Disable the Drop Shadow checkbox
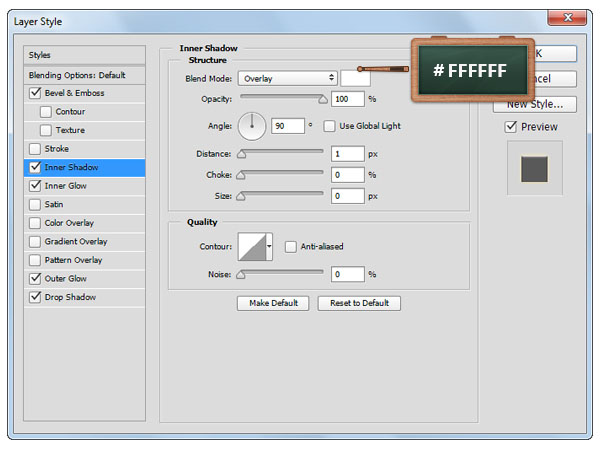600x449 pixels. coord(36,297)
